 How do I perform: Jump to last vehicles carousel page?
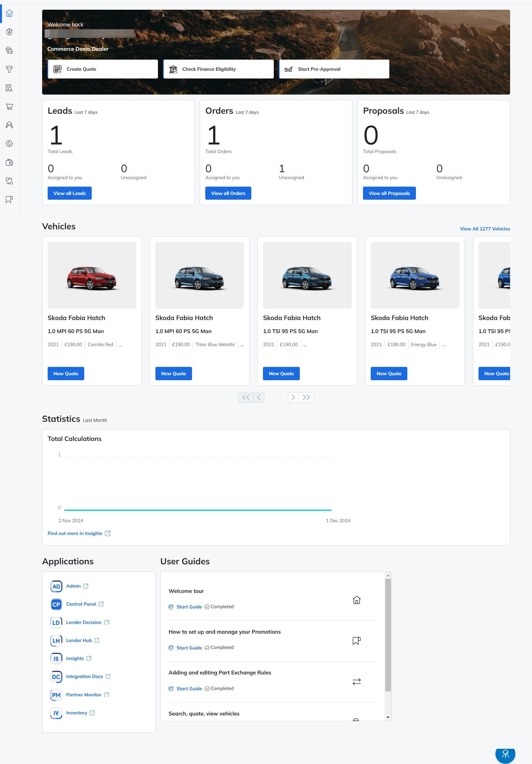(306, 397)
